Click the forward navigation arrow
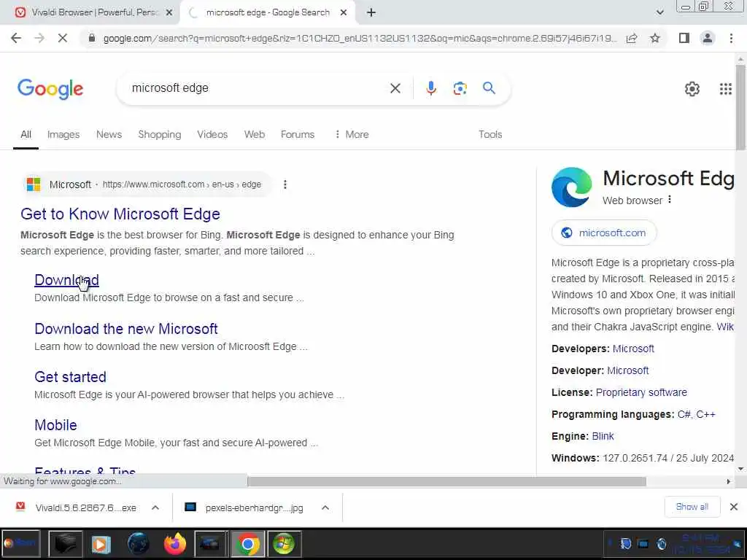Viewport: 747px width, 560px height. point(39,38)
